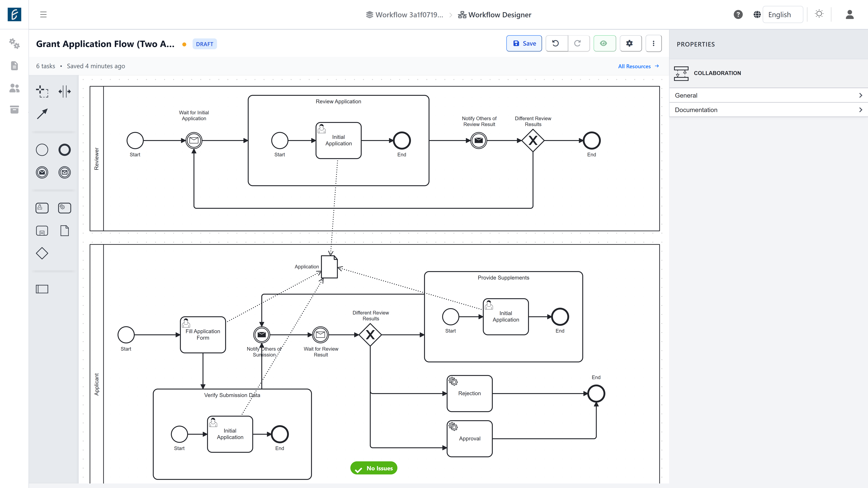This screenshot has height=488, width=868.
Task: Select the lasso selection tool in the palette
Action: 42,91
